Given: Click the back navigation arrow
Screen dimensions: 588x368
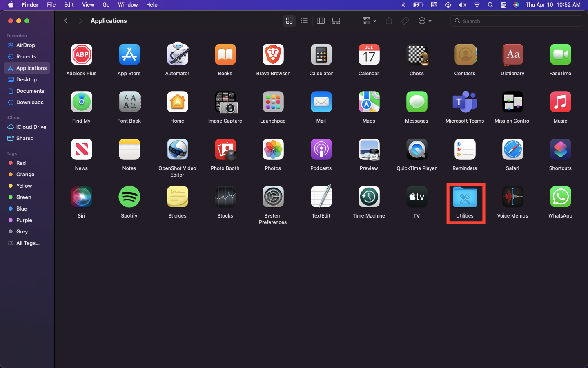Looking at the screenshot, I should 66,21.
